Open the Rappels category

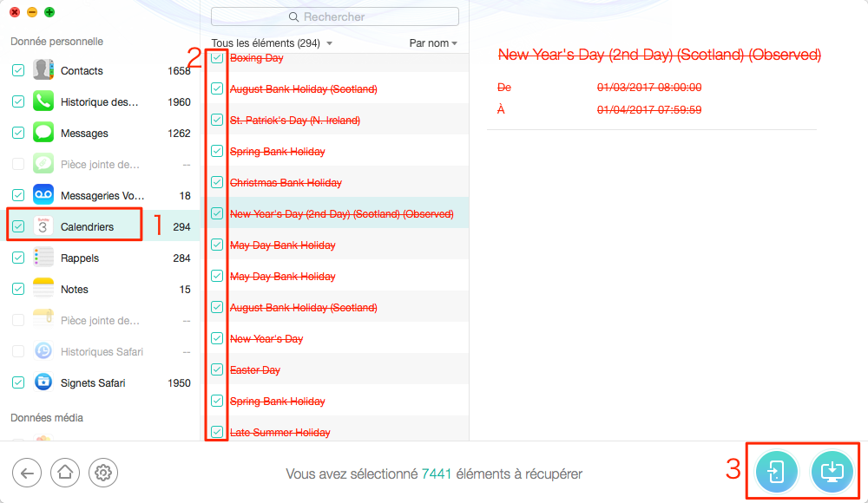[80, 258]
